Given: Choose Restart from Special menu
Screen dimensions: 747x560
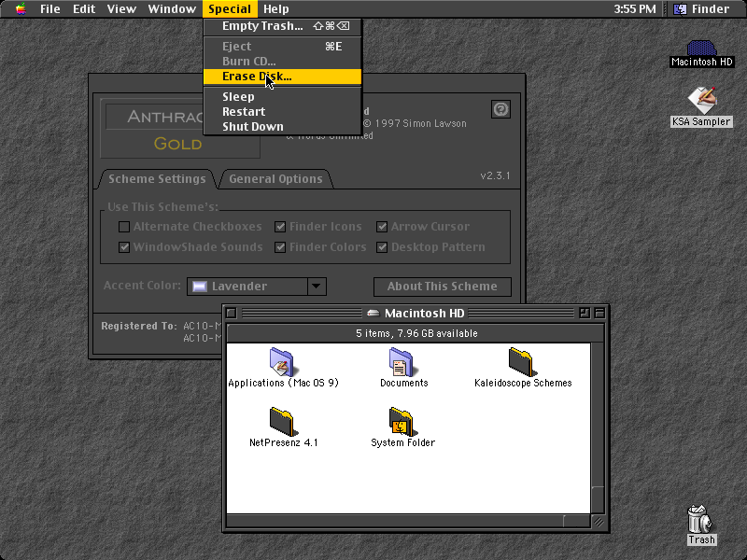Looking at the screenshot, I should (x=282, y=111).
